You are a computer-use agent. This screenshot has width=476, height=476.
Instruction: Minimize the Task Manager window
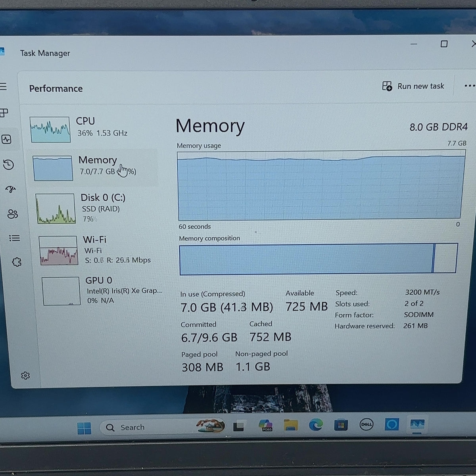tap(414, 44)
